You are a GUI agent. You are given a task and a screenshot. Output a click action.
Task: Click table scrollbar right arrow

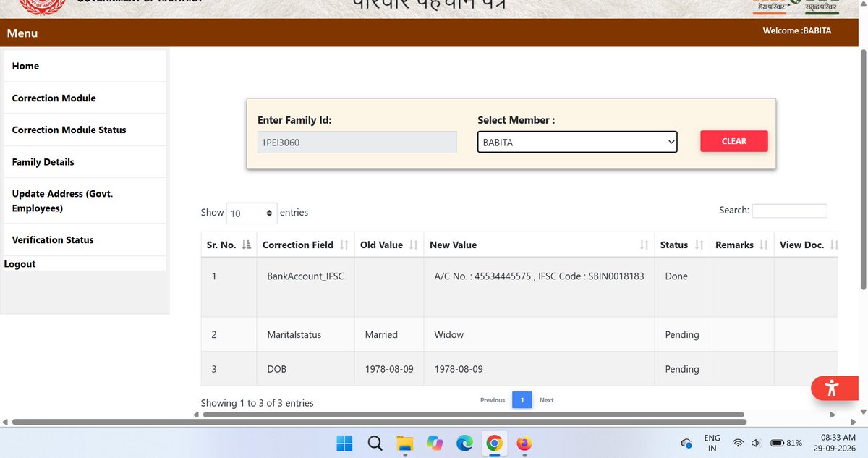pos(833,415)
